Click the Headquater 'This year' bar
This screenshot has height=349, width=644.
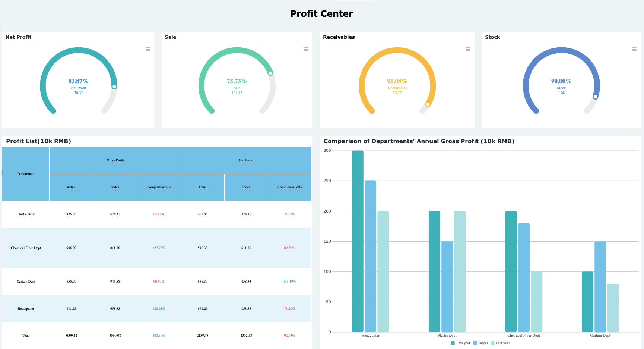pyautogui.click(x=358, y=241)
